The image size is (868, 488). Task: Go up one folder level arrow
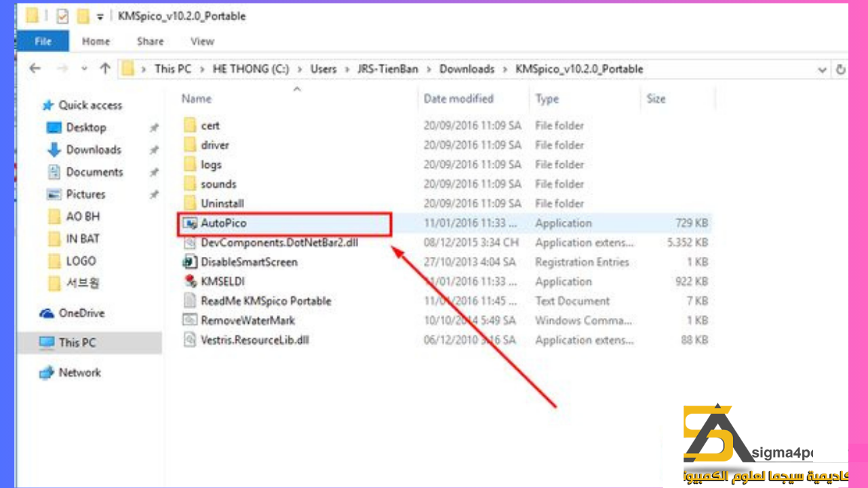click(x=105, y=69)
